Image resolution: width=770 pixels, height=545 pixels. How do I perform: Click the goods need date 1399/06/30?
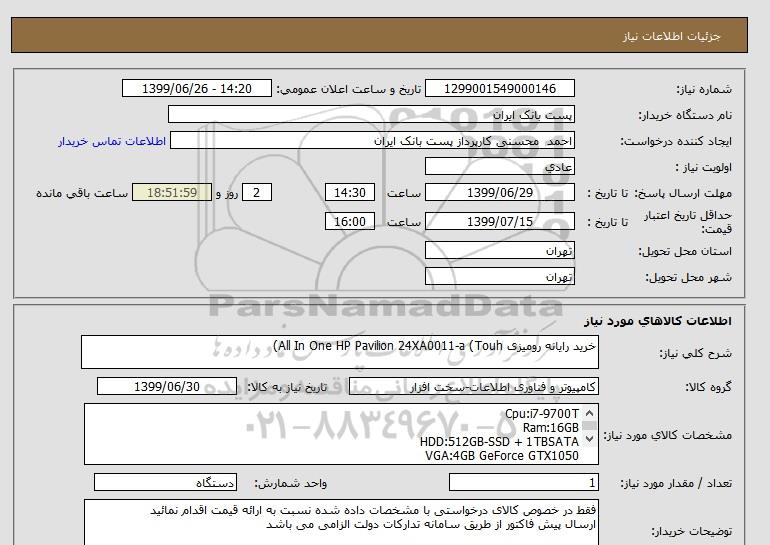(x=167, y=386)
